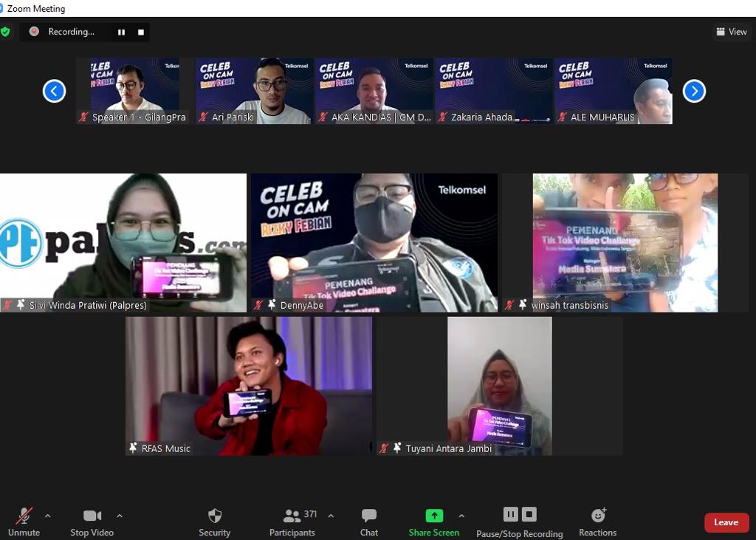Select the RFAS Music video tile
This screenshot has height=540, width=756.
coord(249,386)
